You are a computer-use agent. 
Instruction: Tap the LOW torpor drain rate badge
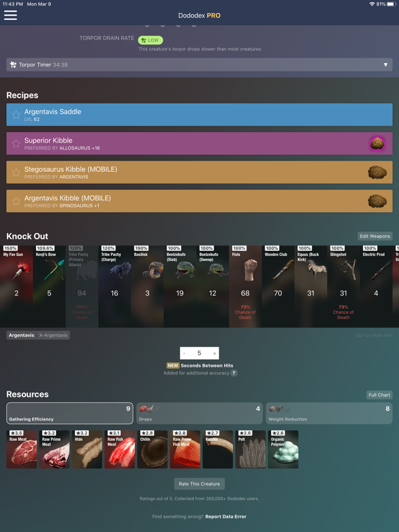coord(150,40)
